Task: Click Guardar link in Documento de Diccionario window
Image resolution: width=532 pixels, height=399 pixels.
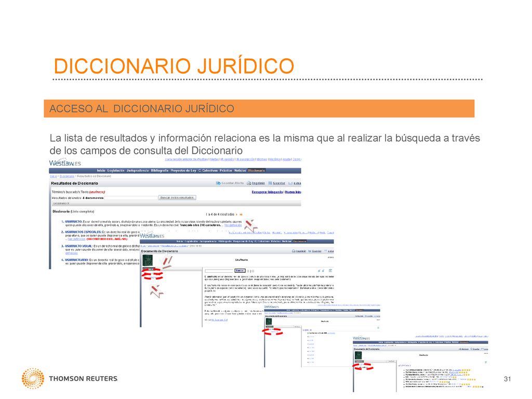Action: pos(316,251)
